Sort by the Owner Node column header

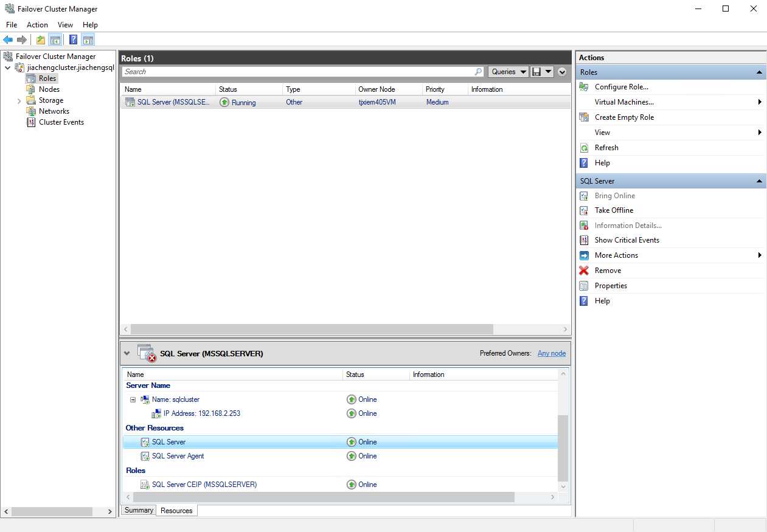(389, 89)
